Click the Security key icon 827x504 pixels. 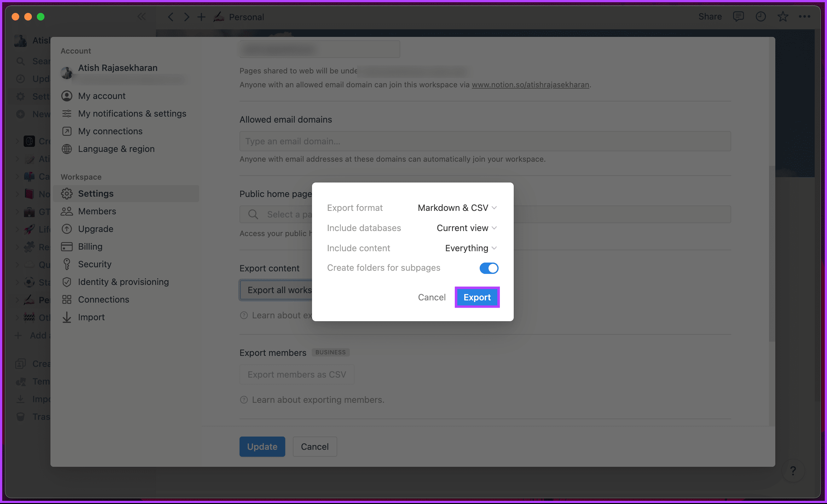[67, 264]
